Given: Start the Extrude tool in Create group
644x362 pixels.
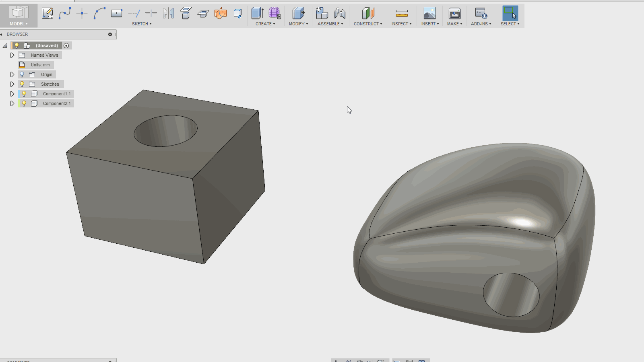Looking at the screenshot, I should coord(257,13).
